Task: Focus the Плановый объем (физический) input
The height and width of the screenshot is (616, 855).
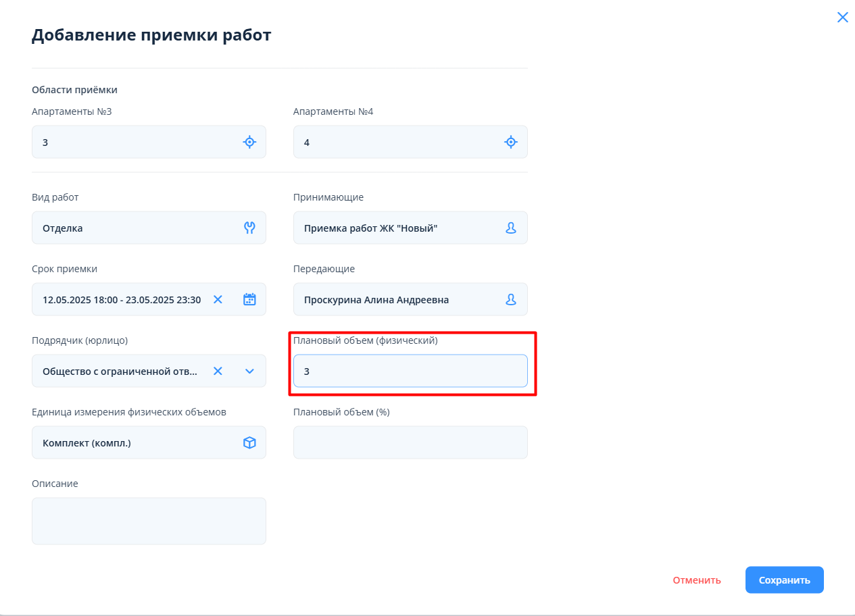Action: tap(410, 371)
